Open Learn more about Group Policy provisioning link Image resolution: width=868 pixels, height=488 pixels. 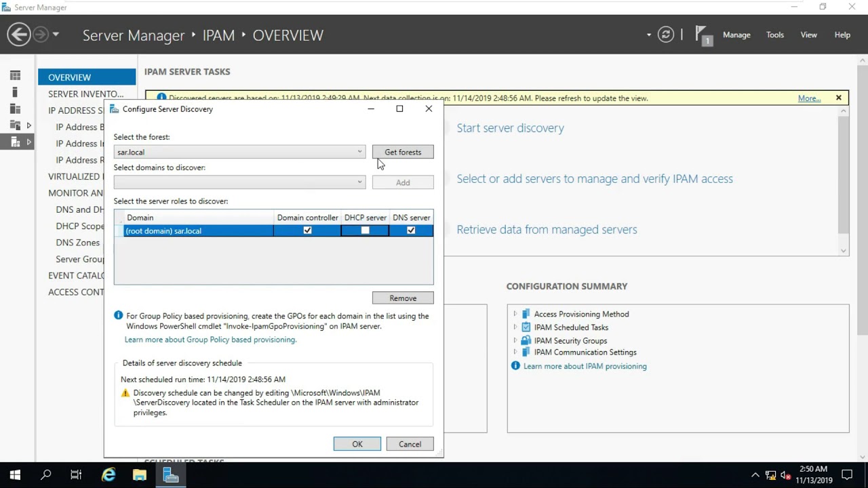(210, 340)
